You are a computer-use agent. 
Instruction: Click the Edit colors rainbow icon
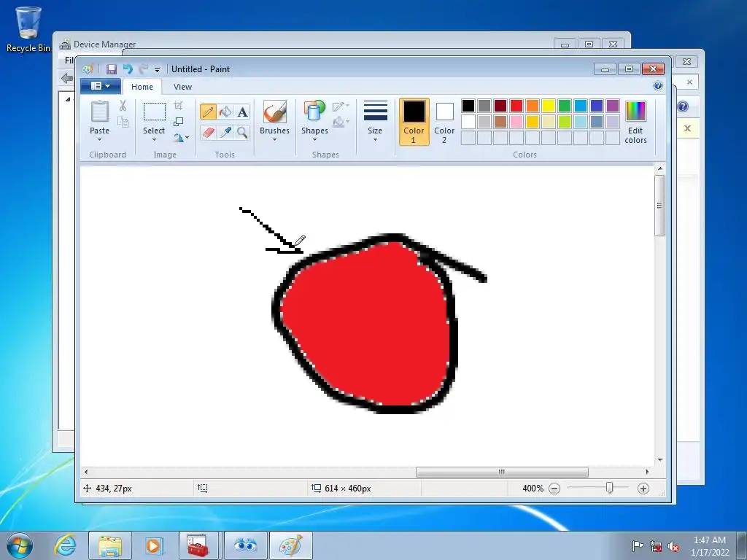pos(635,112)
